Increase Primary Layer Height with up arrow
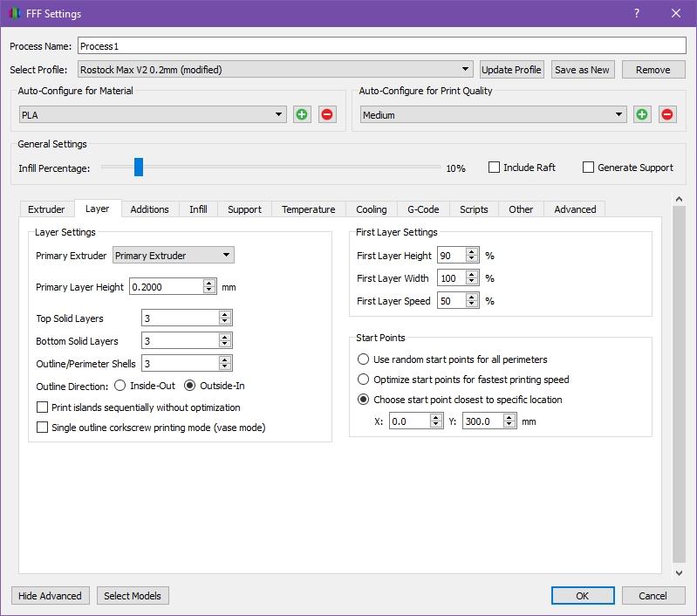This screenshot has width=697, height=616. (x=209, y=283)
